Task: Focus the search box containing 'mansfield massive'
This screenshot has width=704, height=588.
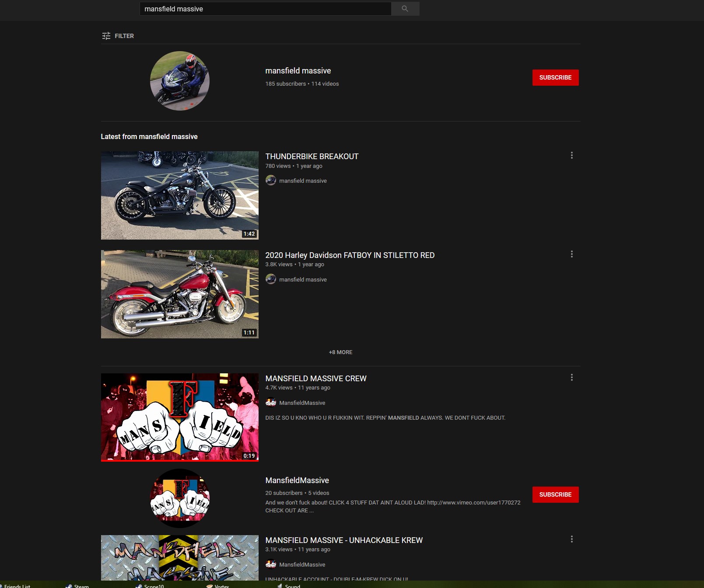Action: (265, 9)
